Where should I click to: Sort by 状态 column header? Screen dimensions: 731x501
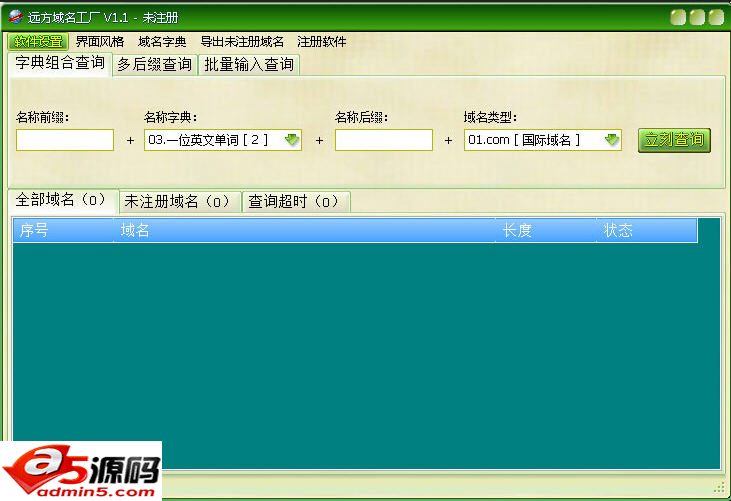point(647,230)
